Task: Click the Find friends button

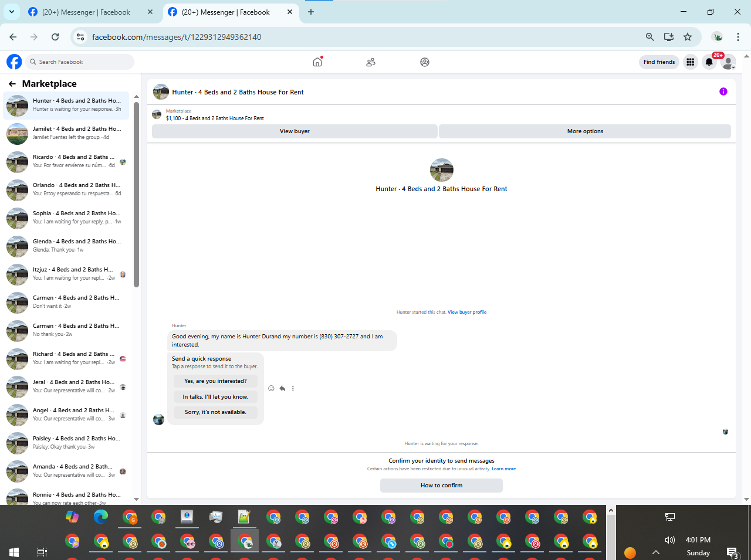Action: [659, 62]
